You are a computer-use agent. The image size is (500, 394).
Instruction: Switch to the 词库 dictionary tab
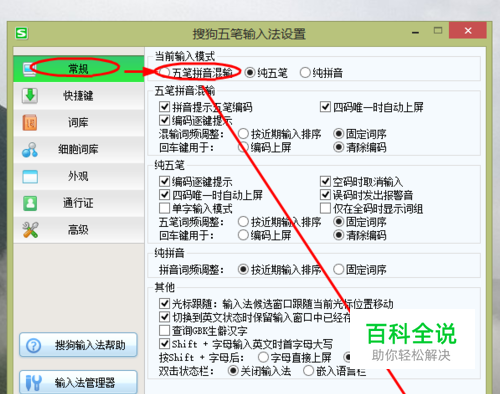pyautogui.click(x=79, y=123)
